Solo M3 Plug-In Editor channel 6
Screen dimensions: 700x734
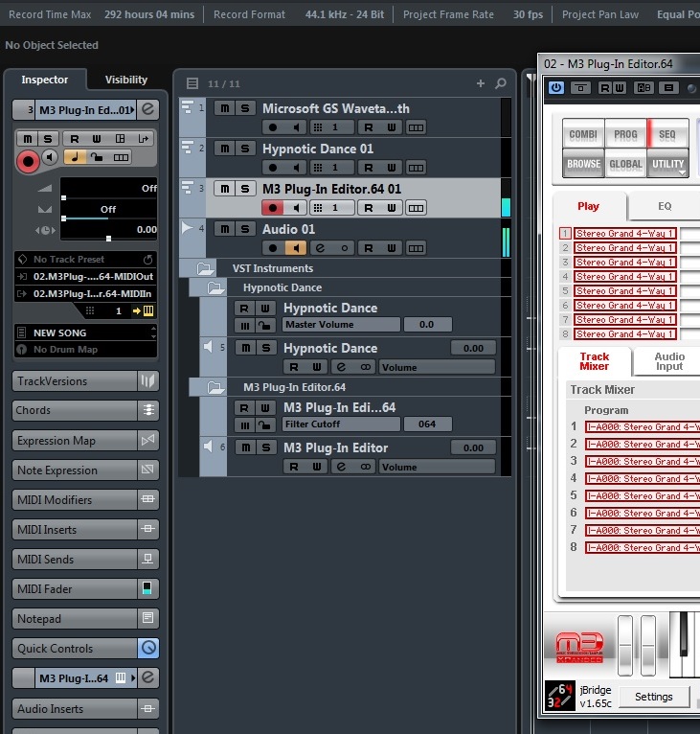coord(266,447)
